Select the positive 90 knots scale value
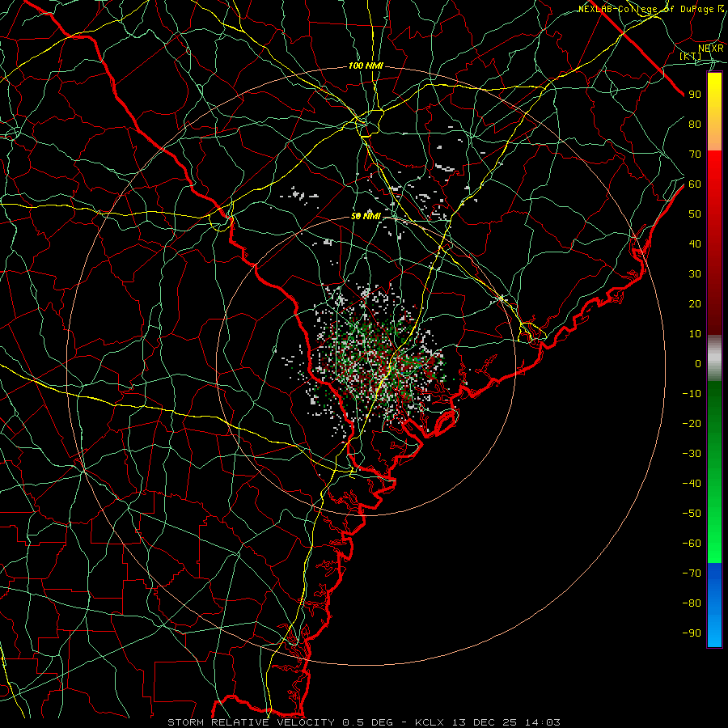 [x=695, y=95]
